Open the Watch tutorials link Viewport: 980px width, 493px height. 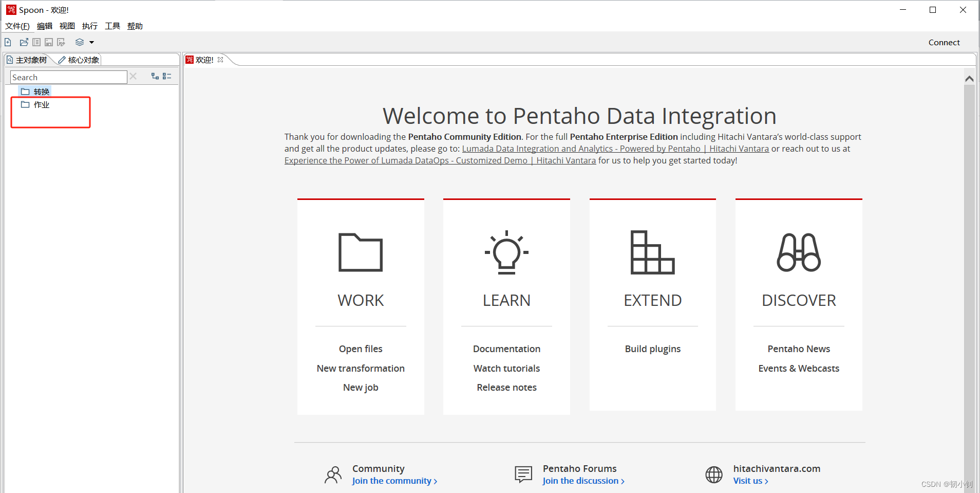click(x=506, y=368)
